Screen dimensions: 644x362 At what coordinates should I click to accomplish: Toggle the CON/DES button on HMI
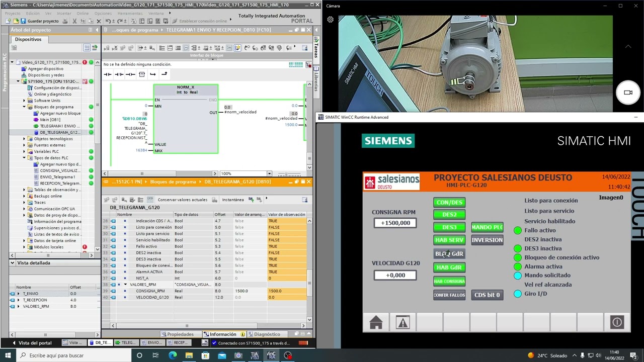[449, 203]
